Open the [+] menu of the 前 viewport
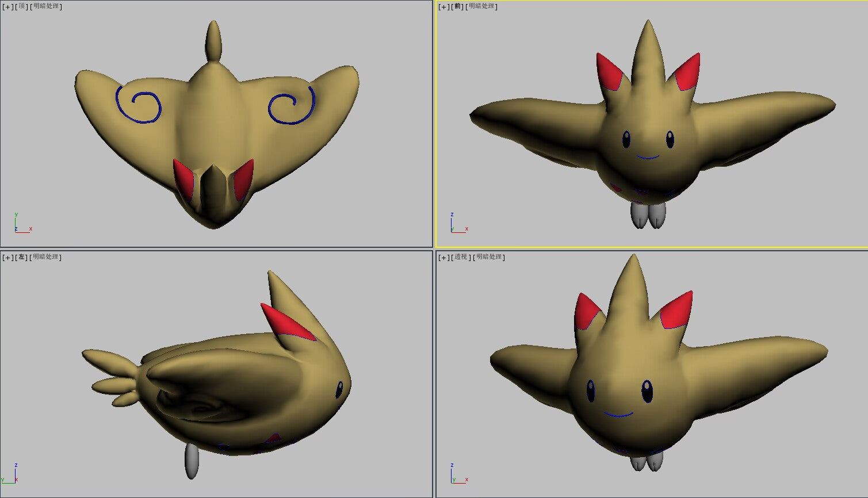868x498 pixels. (x=444, y=6)
